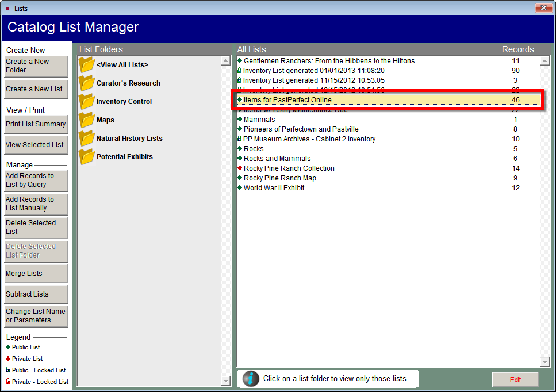
Task: Exit the Catalog List Manager
Action: [515, 379]
